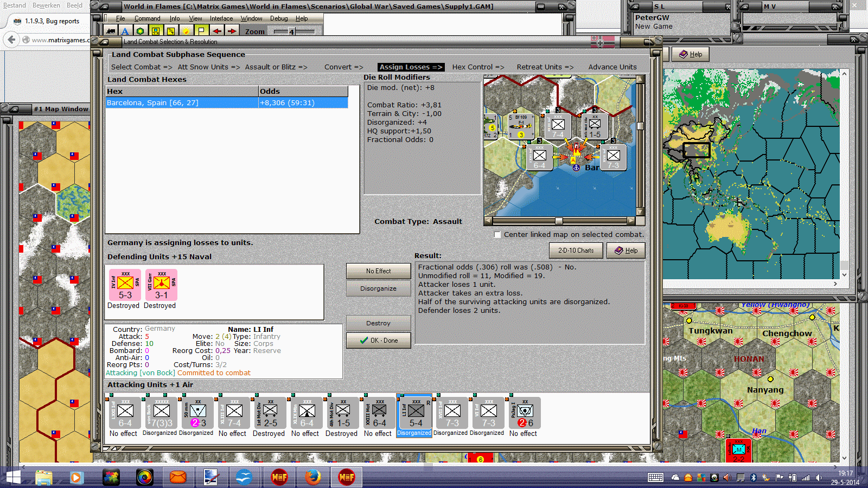Image resolution: width=868 pixels, height=488 pixels.
Task: Select the XVII Inf 7-3 attacking unit
Action: pos(451,413)
